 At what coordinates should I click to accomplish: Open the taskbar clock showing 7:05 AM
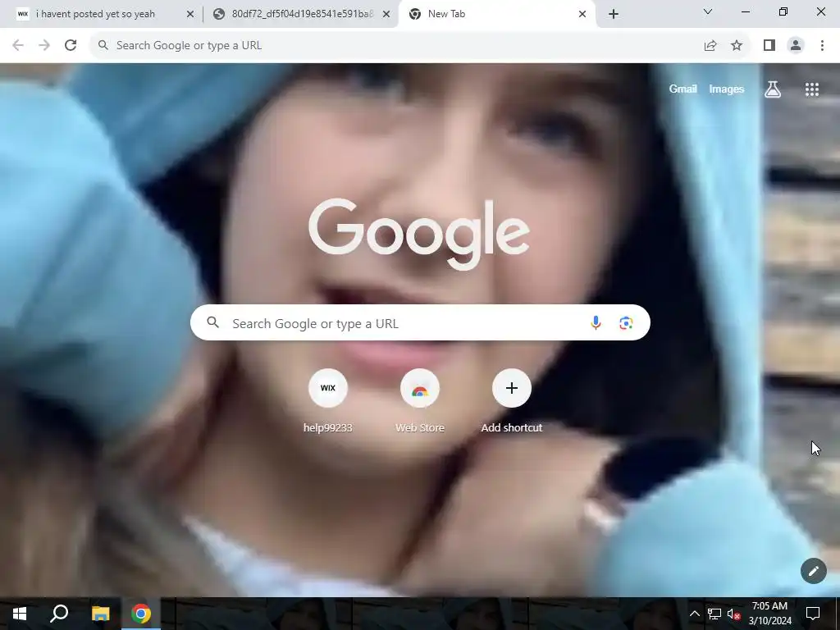[x=769, y=614]
